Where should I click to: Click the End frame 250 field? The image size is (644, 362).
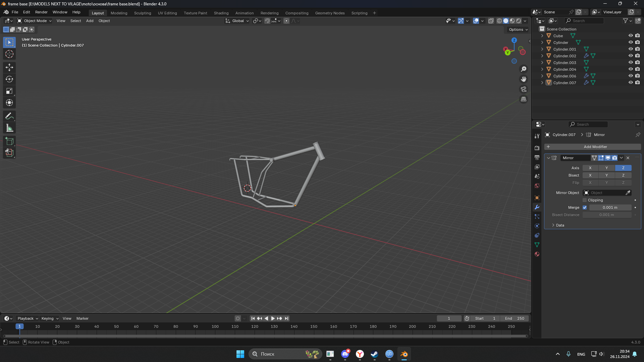point(514,318)
